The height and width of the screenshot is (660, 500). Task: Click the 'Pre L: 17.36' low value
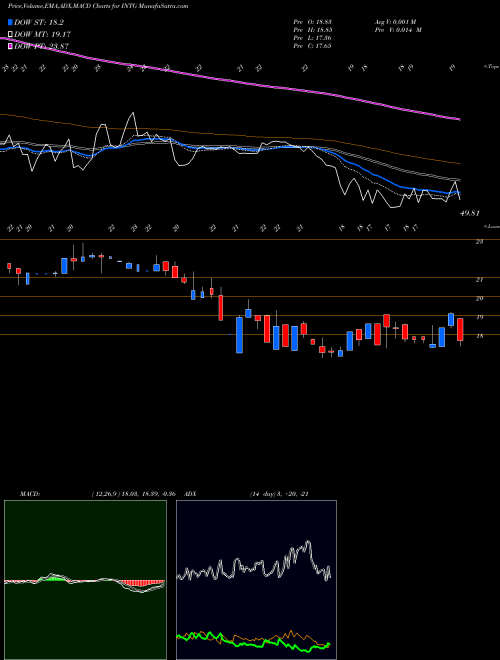click(x=313, y=38)
